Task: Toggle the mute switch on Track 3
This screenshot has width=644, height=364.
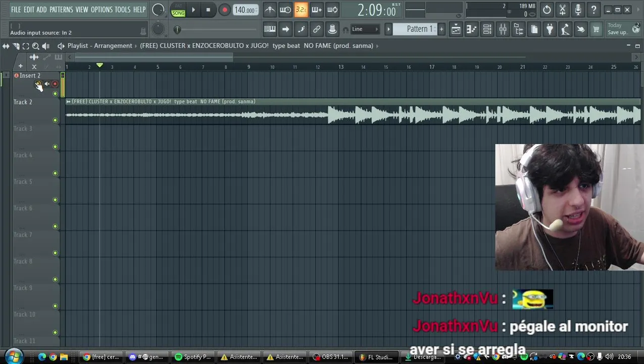Action: tap(55, 147)
